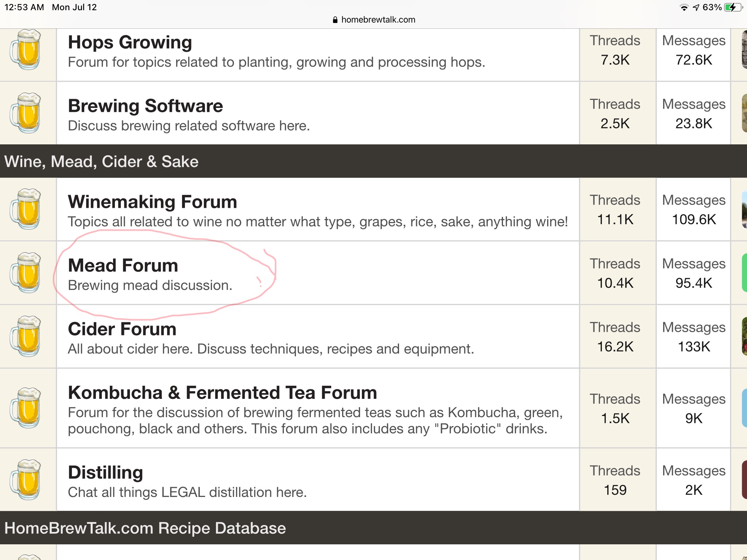Tap the Wi-Fi status icon
The image size is (747, 560).
click(x=684, y=7)
